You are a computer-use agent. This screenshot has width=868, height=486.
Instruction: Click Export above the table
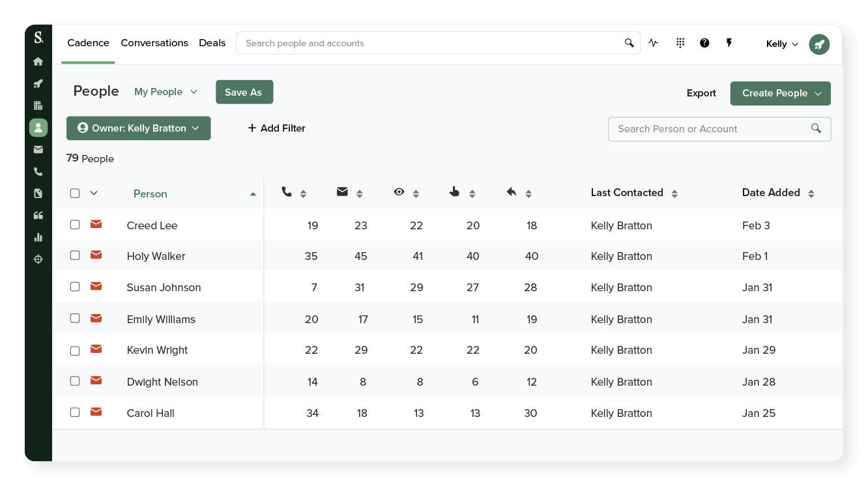pyautogui.click(x=701, y=93)
